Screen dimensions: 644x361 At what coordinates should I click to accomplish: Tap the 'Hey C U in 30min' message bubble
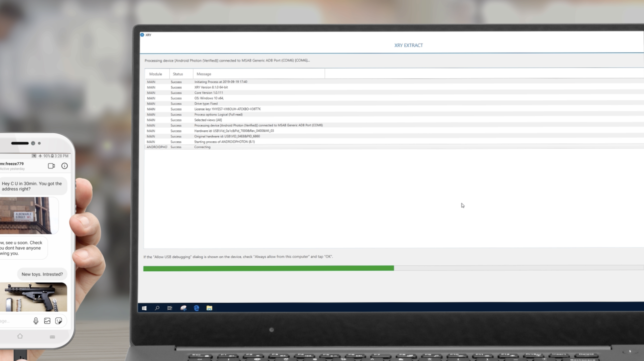coord(34,186)
